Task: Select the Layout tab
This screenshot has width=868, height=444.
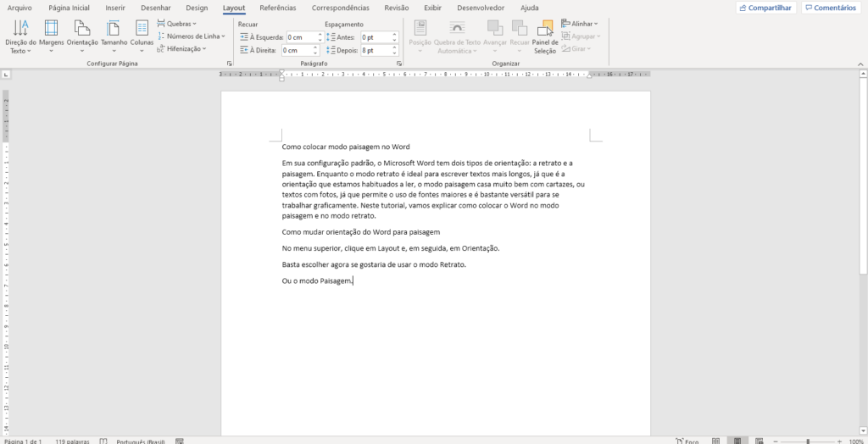Action: click(x=234, y=8)
